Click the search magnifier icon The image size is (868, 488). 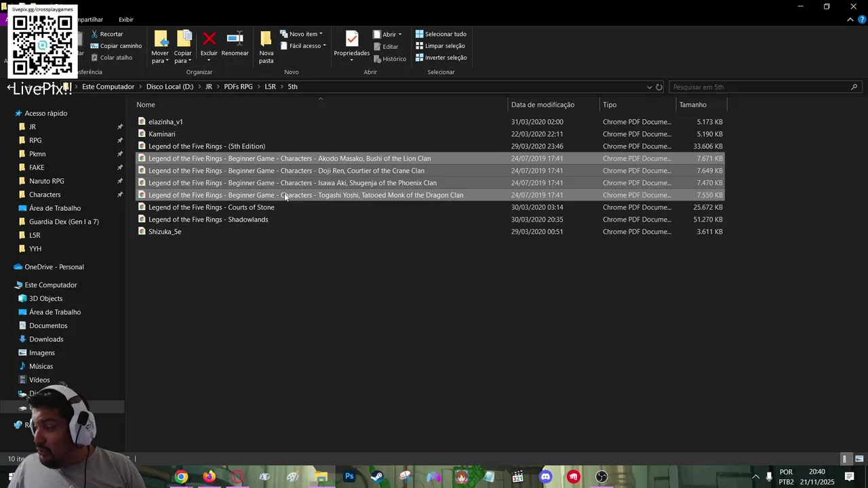pyautogui.click(x=854, y=87)
